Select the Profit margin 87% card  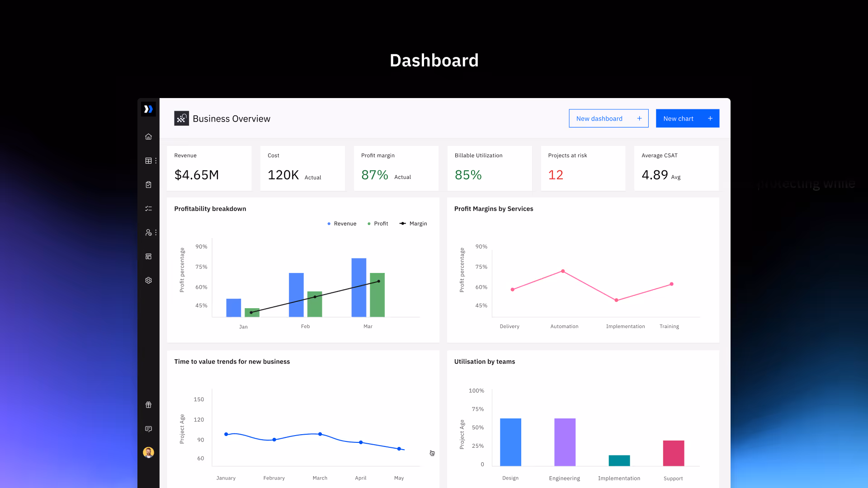(396, 168)
